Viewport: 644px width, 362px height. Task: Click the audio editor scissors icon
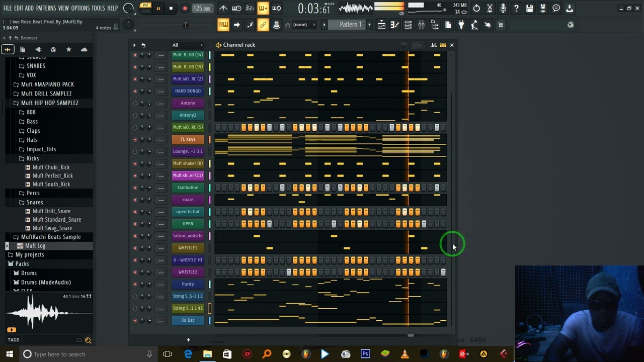tap(490, 8)
